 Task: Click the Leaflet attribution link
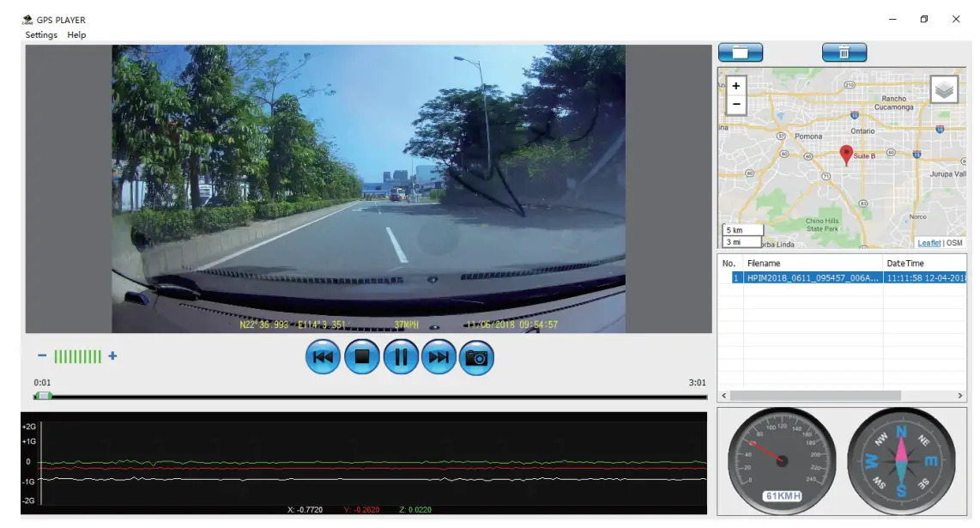point(928,242)
